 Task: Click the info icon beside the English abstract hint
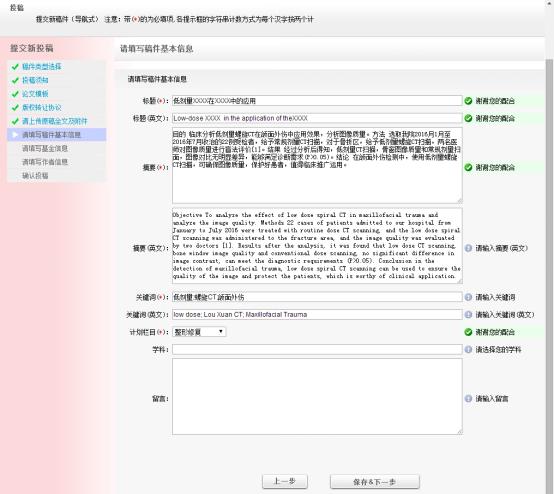468,248
